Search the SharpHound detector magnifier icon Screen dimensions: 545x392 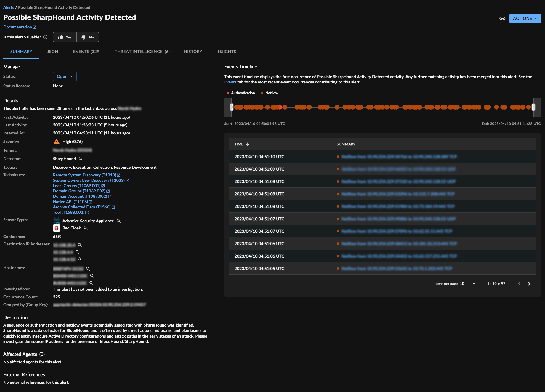81,159
